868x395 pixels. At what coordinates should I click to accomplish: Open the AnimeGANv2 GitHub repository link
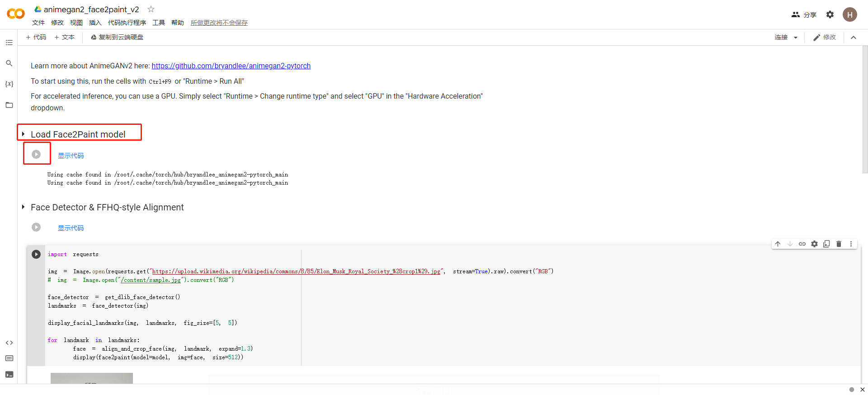tap(231, 66)
